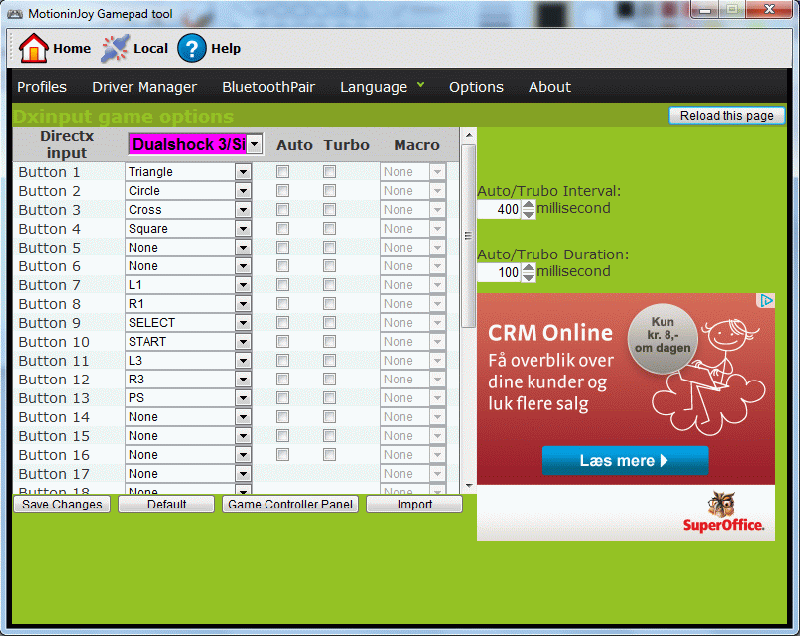Open Button 1 Triangle mapping dropdown
Image resolution: width=800 pixels, height=636 pixels.
coord(189,172)
